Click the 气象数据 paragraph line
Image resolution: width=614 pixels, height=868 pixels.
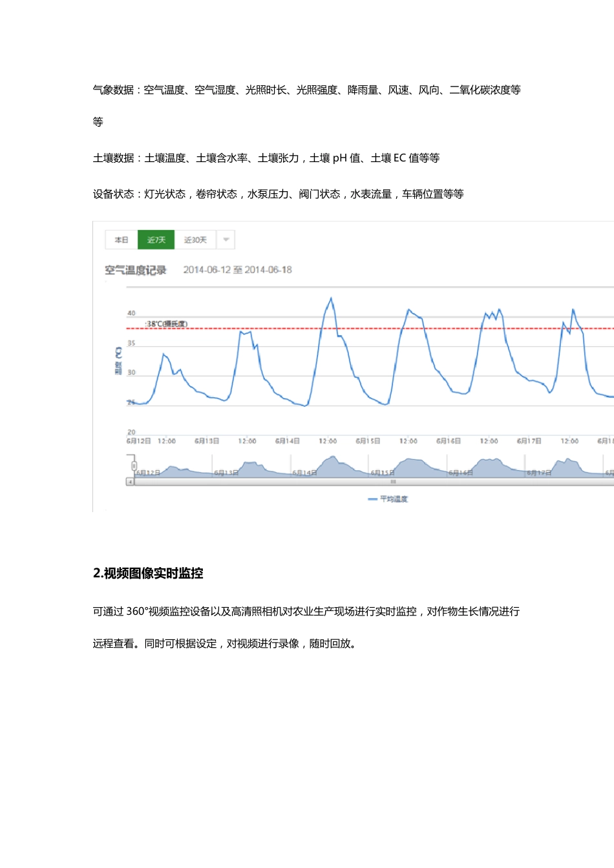307,90
